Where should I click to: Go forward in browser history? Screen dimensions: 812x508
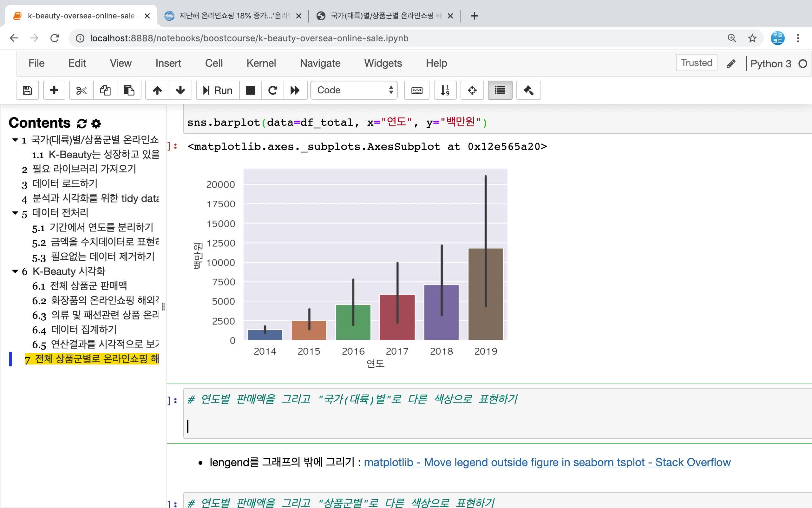[x=34, y=38]
